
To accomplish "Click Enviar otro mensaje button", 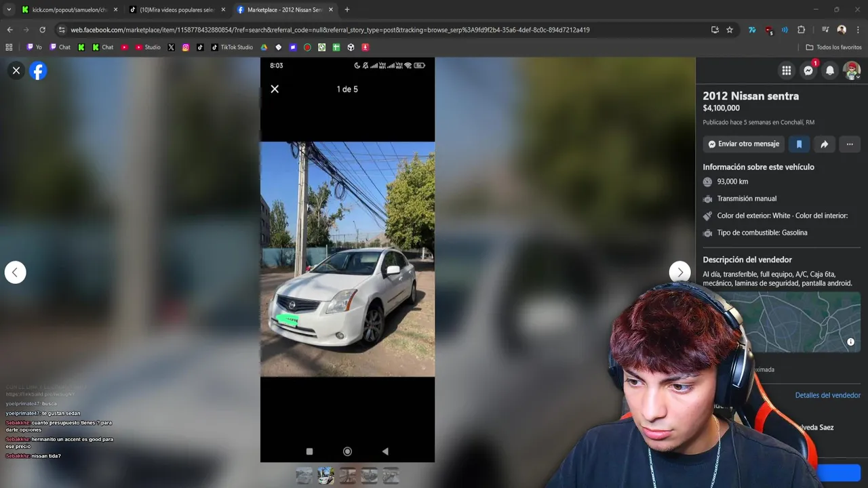I will point(743,144).
